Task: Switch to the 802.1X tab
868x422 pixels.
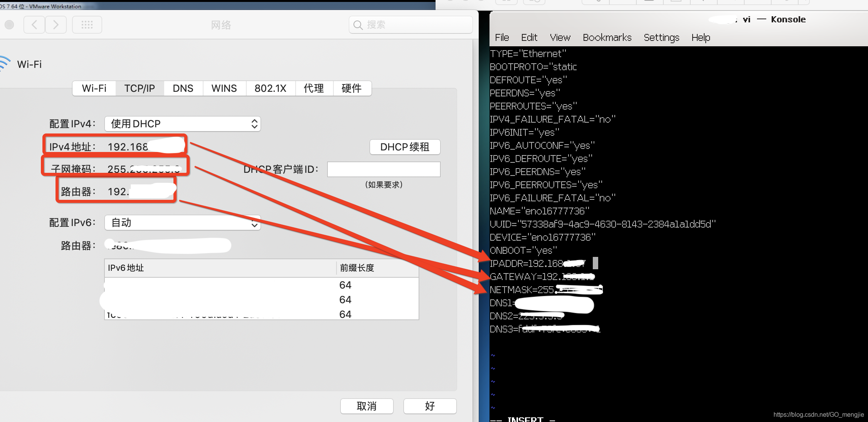Action: click(x=270, y=88)
